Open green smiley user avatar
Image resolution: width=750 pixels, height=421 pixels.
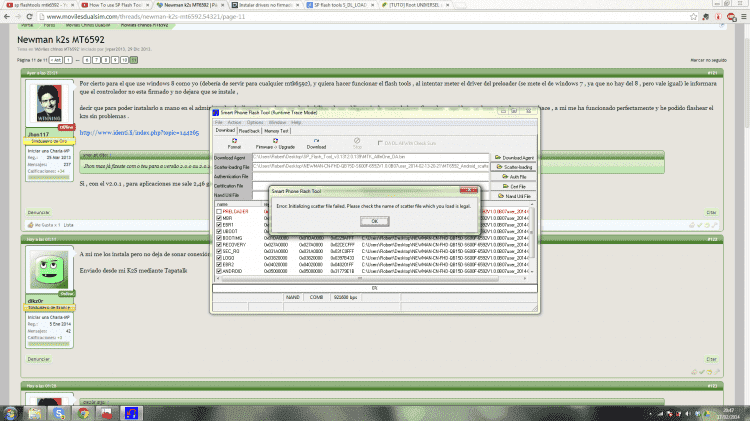pyautogui.click(x=49, y=269)
